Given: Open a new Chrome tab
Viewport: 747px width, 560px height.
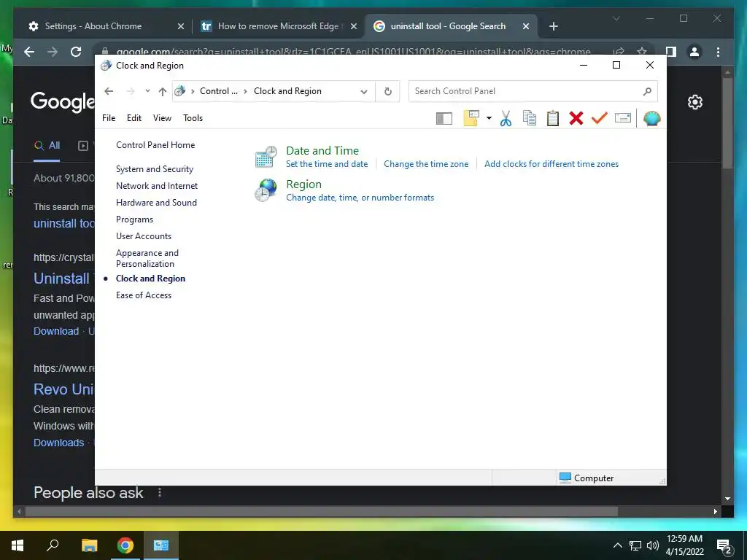Looking at the screenshot, I should [553, 26].
